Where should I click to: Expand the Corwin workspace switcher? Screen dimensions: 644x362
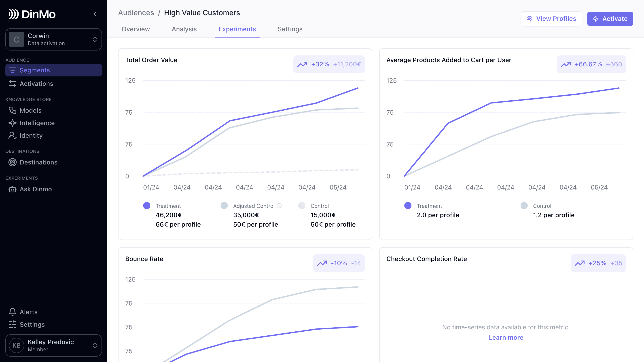(95, 39)
